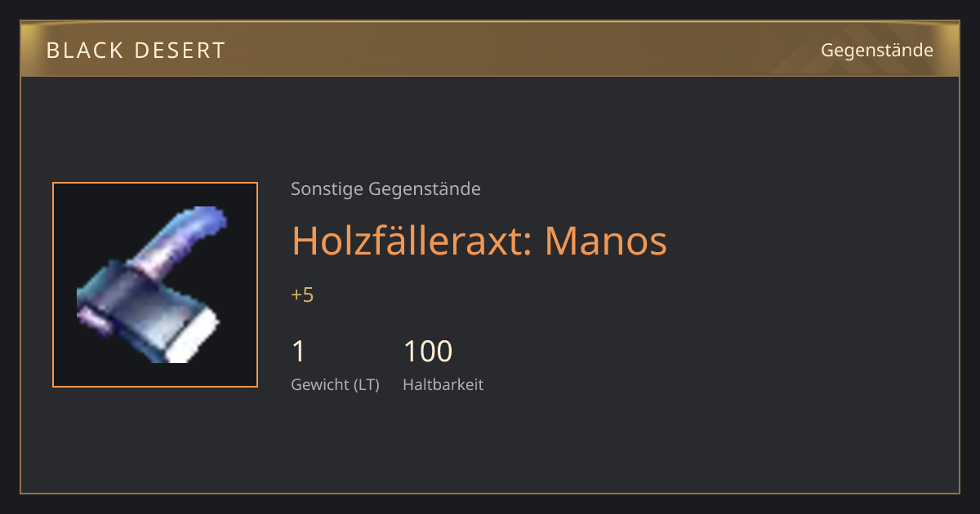Click the +5 enhancement level text

pos(302,295)
